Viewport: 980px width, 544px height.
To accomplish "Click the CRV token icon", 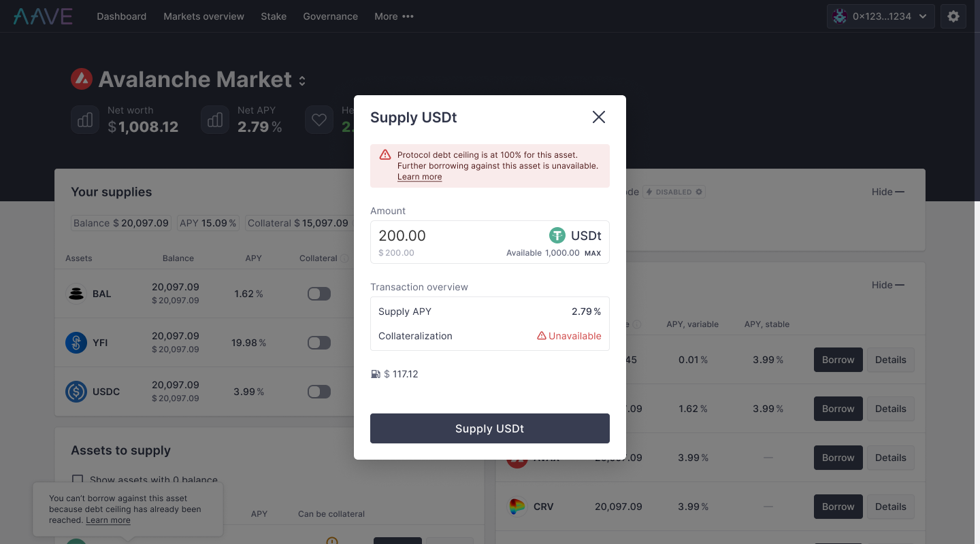I will [x=517, y=506].
